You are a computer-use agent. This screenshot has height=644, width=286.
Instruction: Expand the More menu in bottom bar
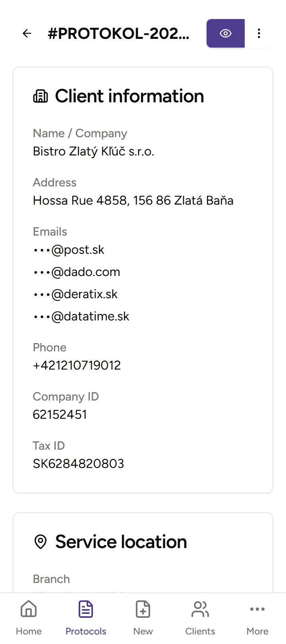click(257, 618)
